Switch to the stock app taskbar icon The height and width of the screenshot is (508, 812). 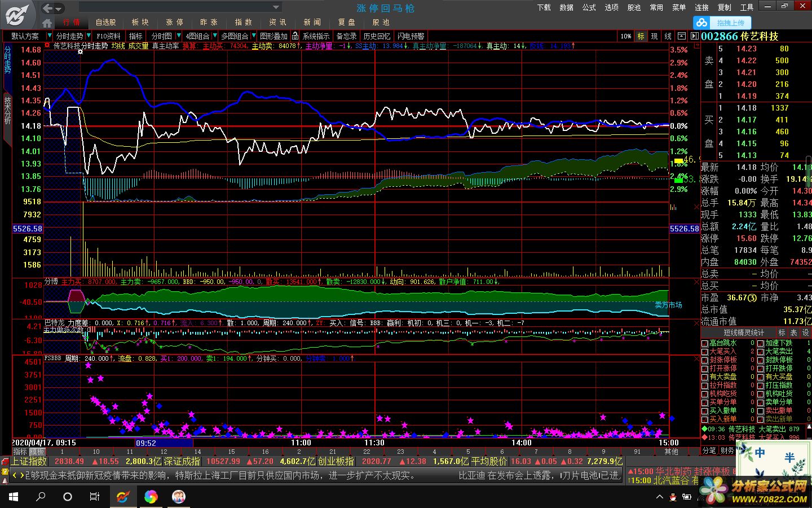point(122,497)
